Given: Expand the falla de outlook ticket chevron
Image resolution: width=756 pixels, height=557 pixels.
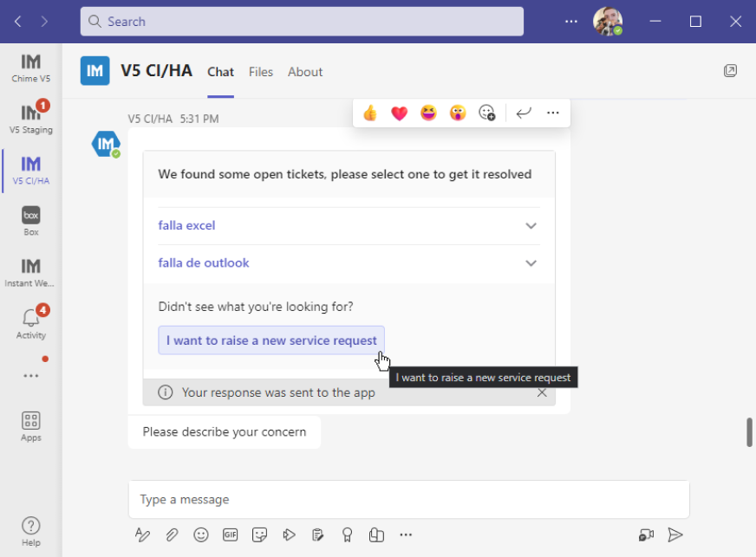Looking at the screenshot, I should click(531, 263).
